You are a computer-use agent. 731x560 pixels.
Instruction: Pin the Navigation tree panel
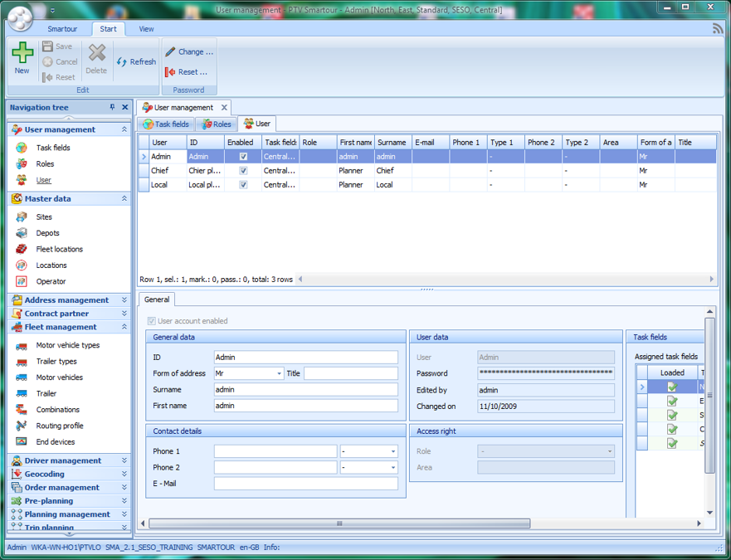click(x=112, y=107)
